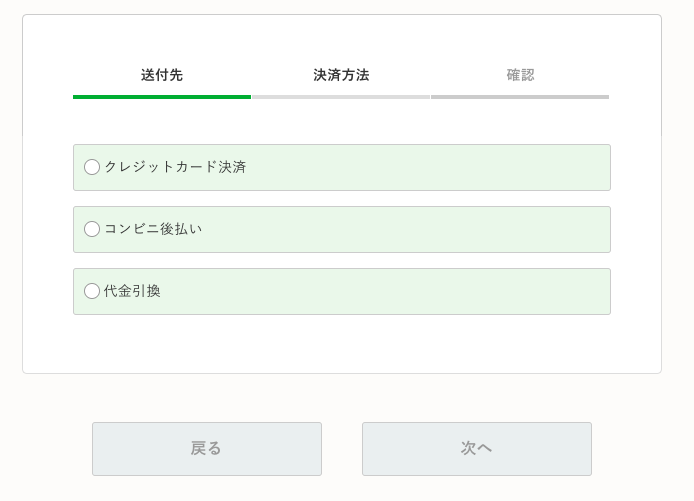Image resolution: width=694 pixels, height=501 pixels.
Task: Pick the 代金引換 radio button
Action: (92, 291)
